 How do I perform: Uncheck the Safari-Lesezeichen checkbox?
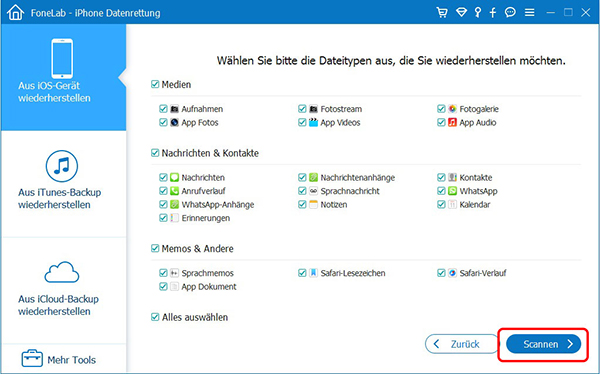pos(302,273)
